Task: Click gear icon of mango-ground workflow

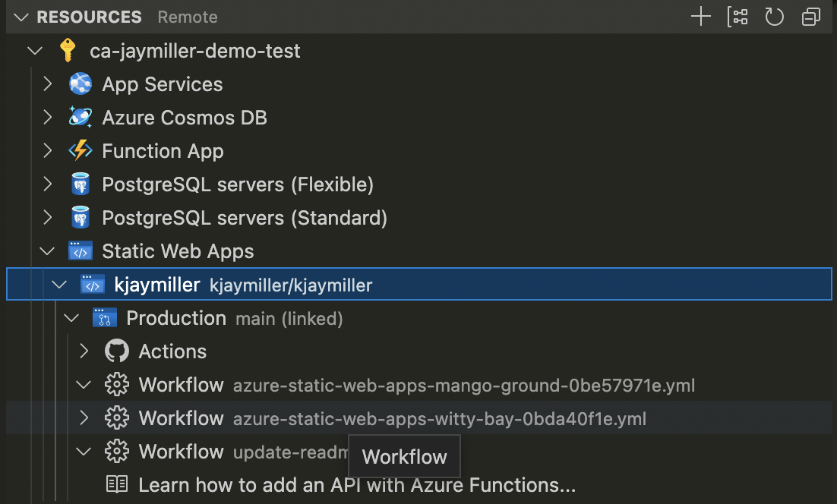Action: click(117, 385)
